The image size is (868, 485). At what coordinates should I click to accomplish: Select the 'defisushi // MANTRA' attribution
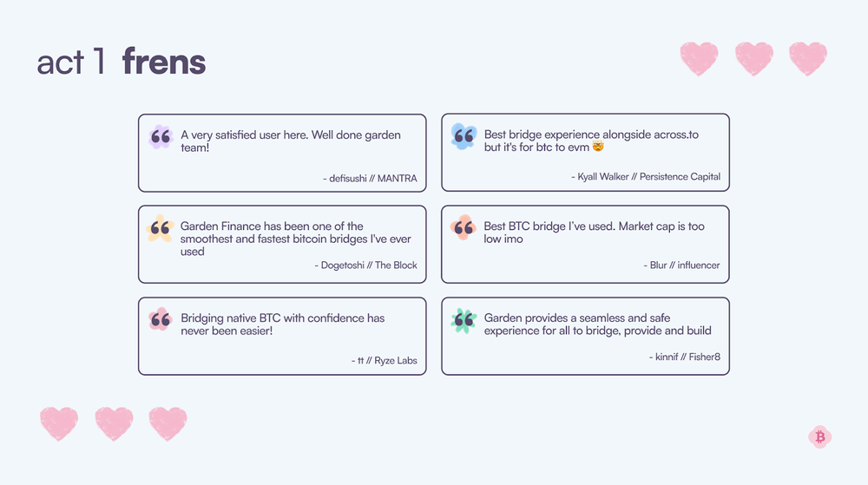(370, 178)
